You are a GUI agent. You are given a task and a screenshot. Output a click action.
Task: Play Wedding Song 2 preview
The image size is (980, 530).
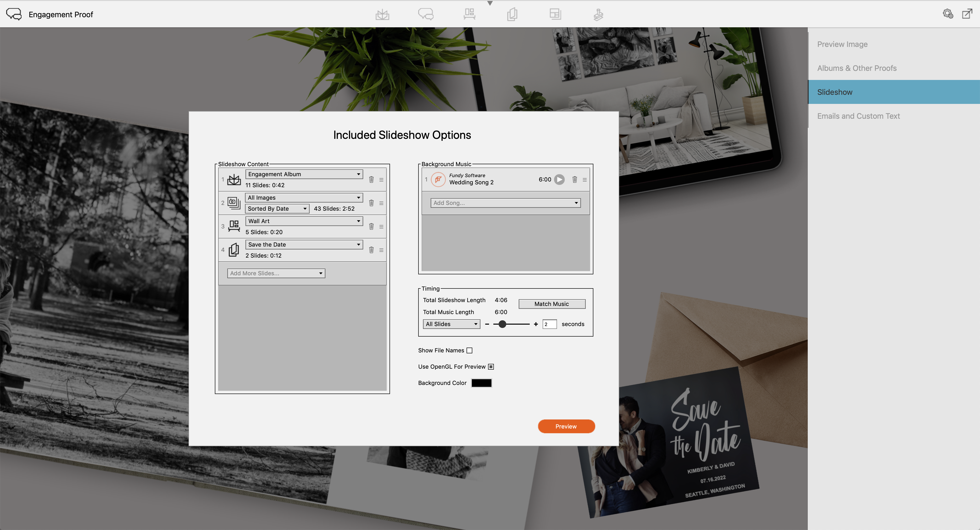click(x=559, y=179)
